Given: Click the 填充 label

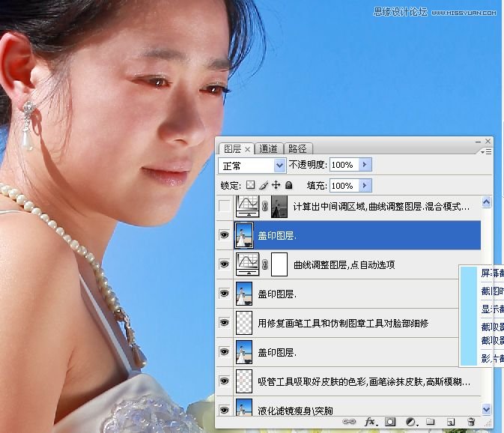Looking at the screenshot, I should tap(317, 186).
